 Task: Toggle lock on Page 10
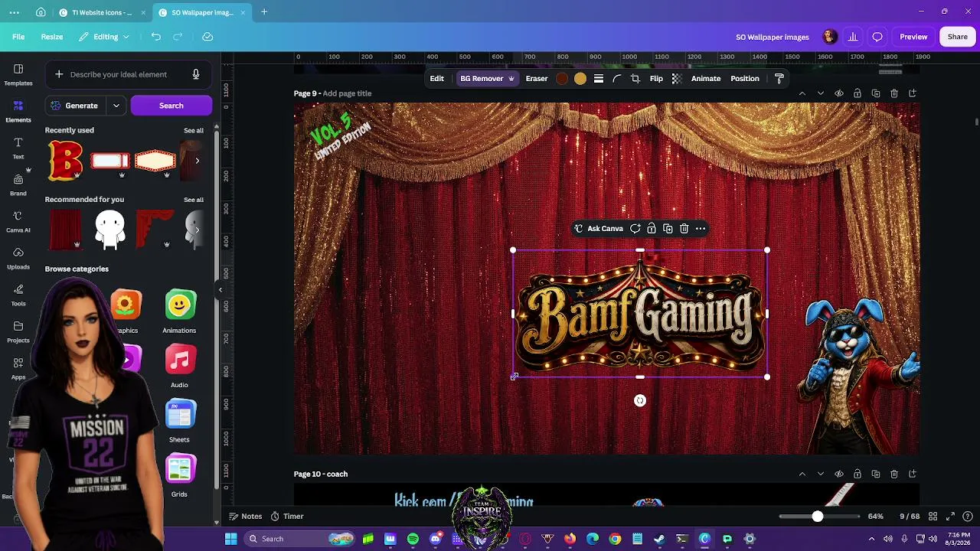coord(857,474)
